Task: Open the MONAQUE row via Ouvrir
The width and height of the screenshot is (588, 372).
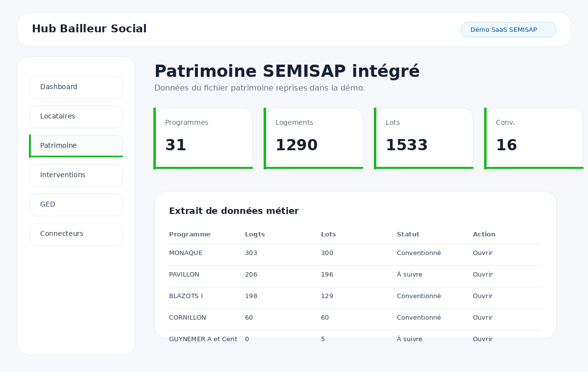Action: coord(483,253)
